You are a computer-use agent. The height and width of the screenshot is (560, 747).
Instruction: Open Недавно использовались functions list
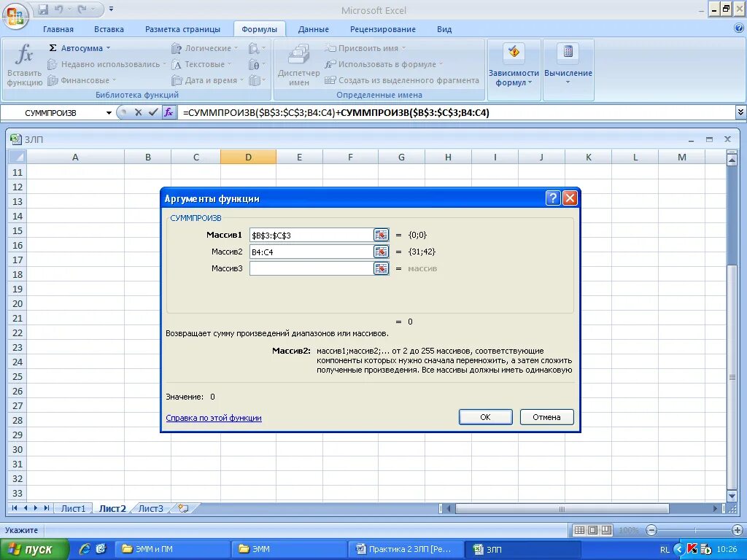[107, 64]
